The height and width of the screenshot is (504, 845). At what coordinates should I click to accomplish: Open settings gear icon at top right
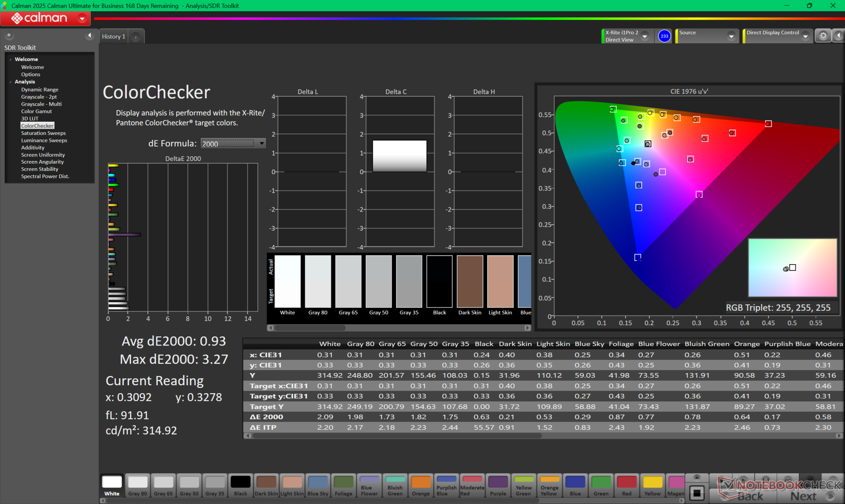point(823,36)
